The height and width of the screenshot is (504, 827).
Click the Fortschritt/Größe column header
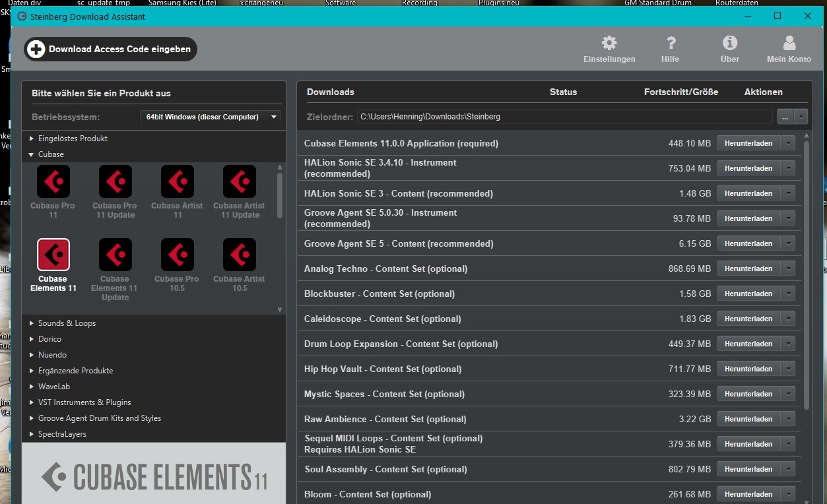pos(681,92)
